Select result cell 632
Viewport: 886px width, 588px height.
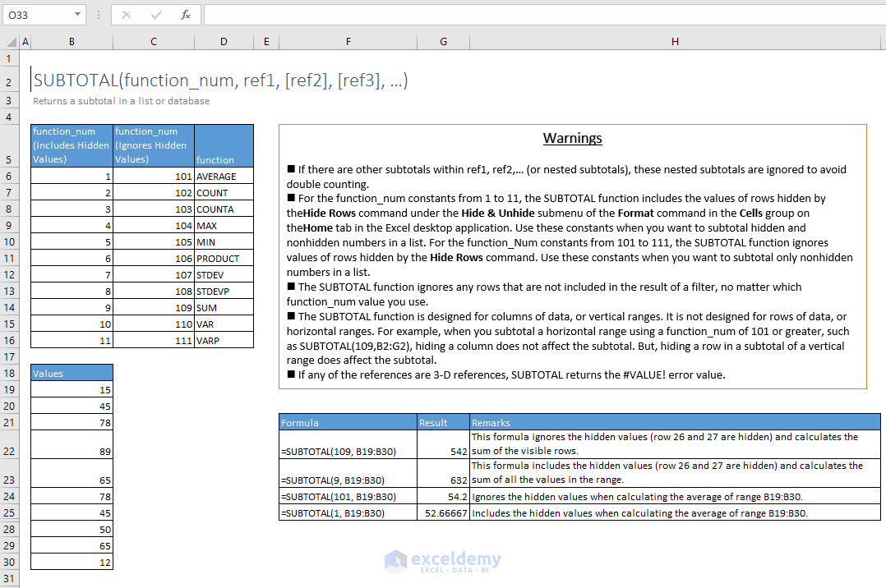pyautogui.click(x=444, y=473)
